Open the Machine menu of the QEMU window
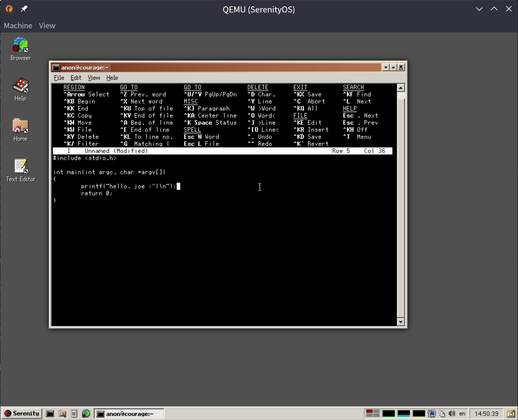This screenshot has height=420, width=518. click(18, 25)
